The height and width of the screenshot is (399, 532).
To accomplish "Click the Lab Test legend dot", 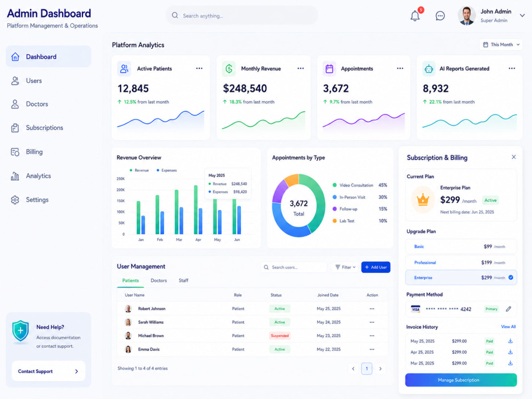I will (x=335, y=221).
